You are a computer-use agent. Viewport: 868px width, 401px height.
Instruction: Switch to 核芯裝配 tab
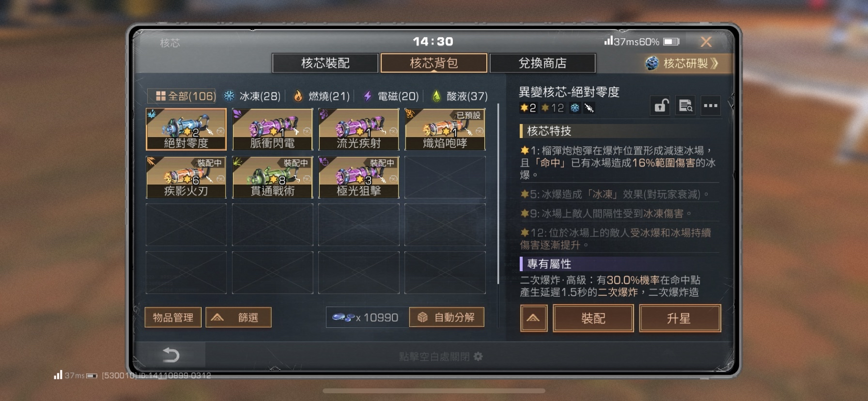click(x=325, y=63)
